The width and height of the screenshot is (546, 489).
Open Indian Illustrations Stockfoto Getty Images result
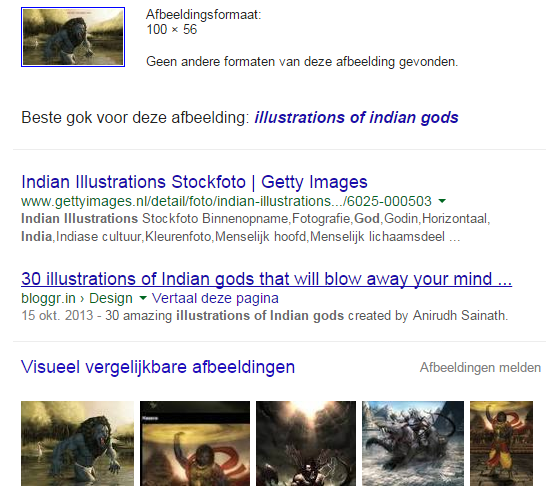click(194, 182)
